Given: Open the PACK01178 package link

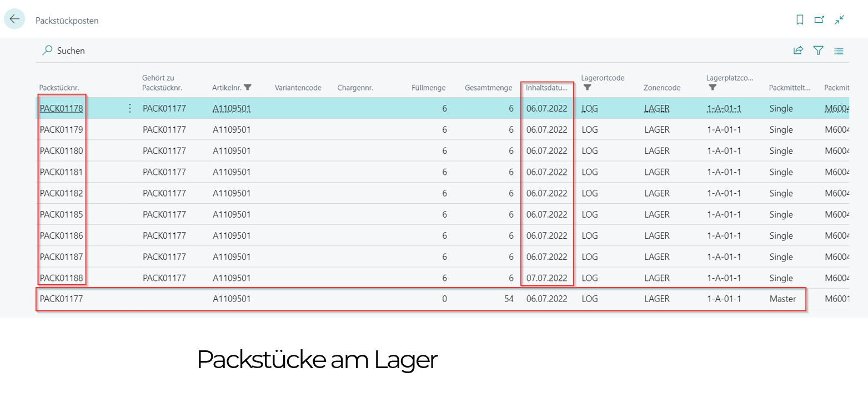Looking at the screenshot, I should coord(61,108).
